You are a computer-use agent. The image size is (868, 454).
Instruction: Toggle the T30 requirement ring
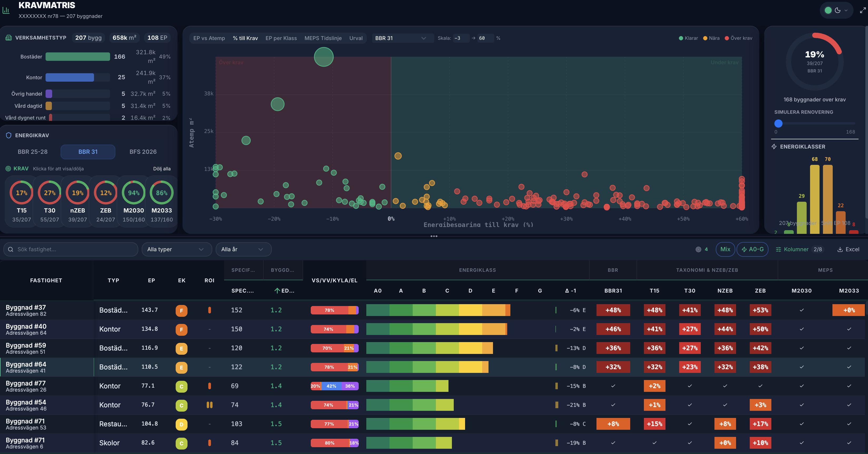click(50, 193)
